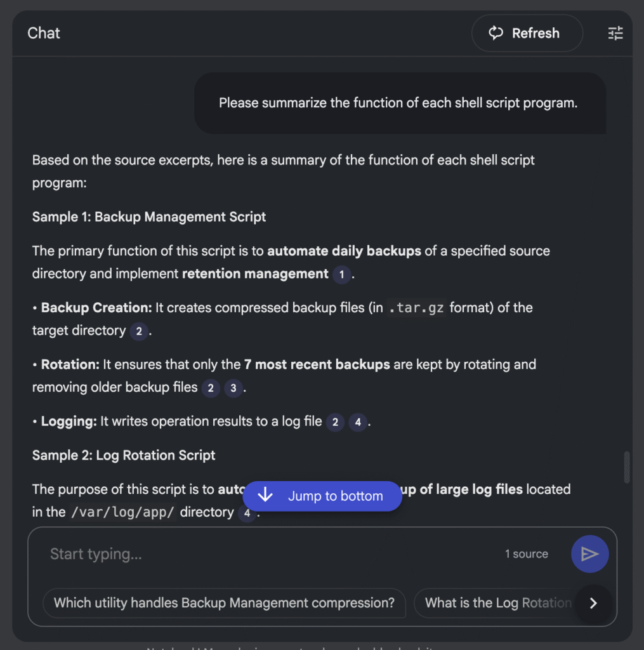Click the chat panel vertical scrollbar thumb
The height and width of the screenshot is (650, 644).
tap(627, 467)
